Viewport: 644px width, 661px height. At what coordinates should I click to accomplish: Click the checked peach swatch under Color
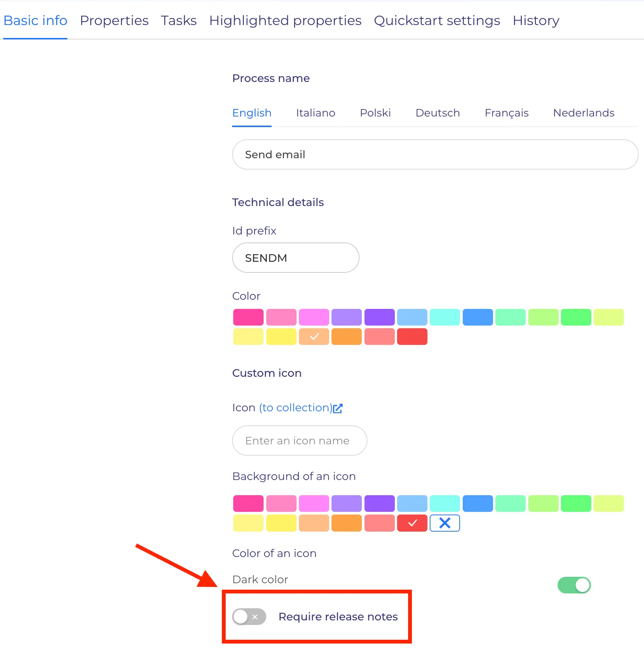[x=314, y=337]
